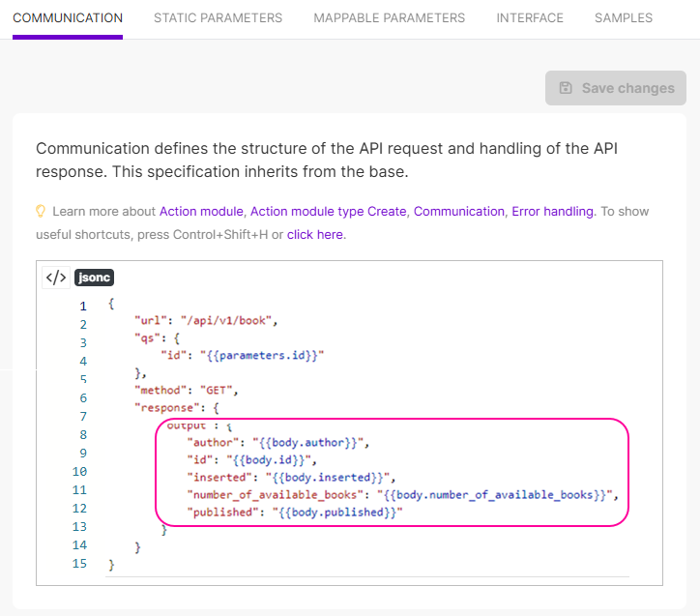
Task: Select the Samples tab
Action: tap(623, 17)
